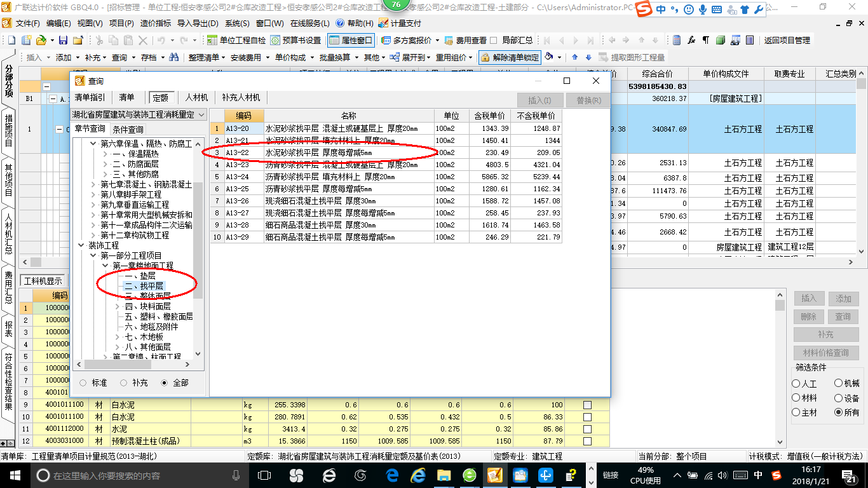Click the binoculars find icon
Screen dimensions: 868x488
click(173, 57)
